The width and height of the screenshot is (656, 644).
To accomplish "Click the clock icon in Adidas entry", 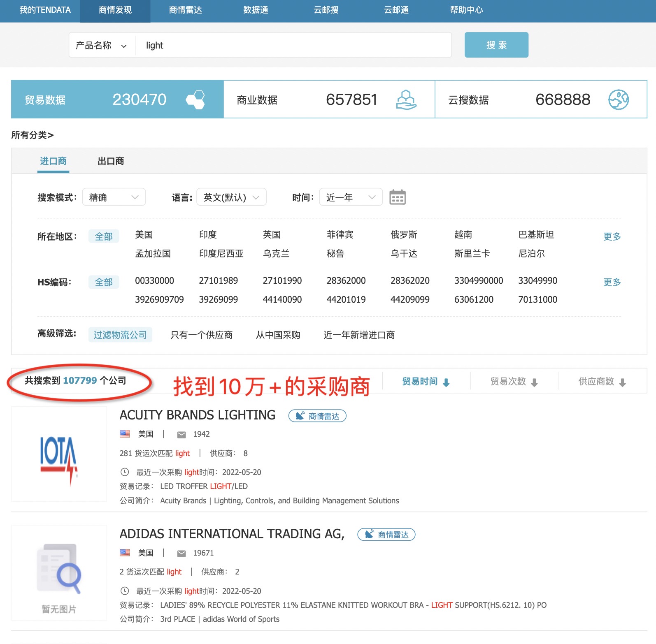I will 125,591.
